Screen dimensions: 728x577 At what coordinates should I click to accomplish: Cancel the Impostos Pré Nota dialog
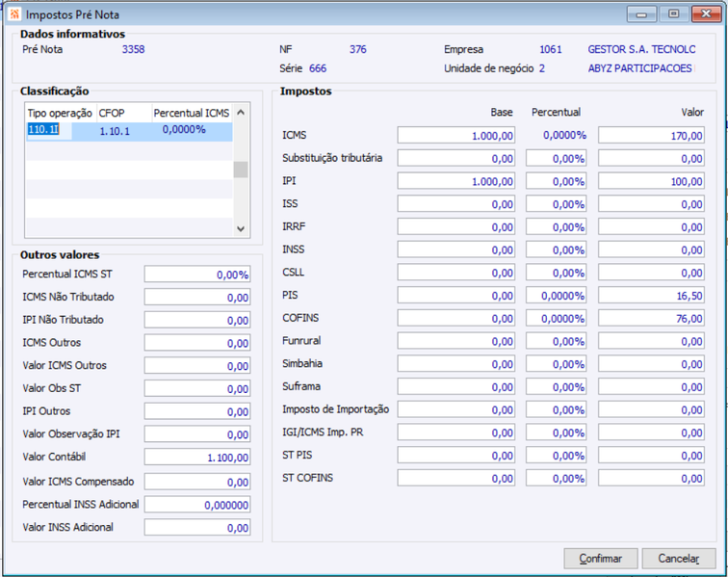pyautogui.click(x=678, y=558)
